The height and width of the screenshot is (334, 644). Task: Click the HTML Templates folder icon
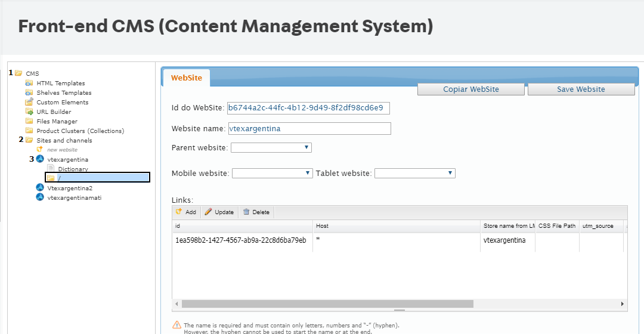[29, 83]
